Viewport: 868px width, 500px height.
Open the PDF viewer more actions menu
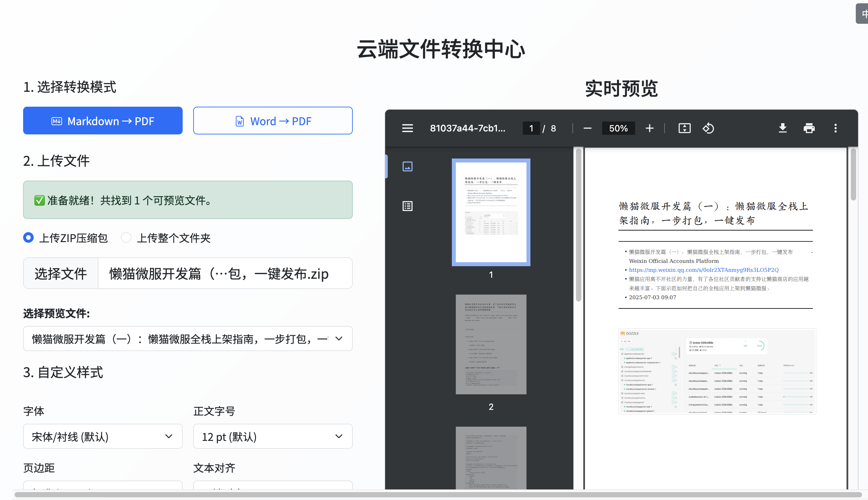[835, 128]
